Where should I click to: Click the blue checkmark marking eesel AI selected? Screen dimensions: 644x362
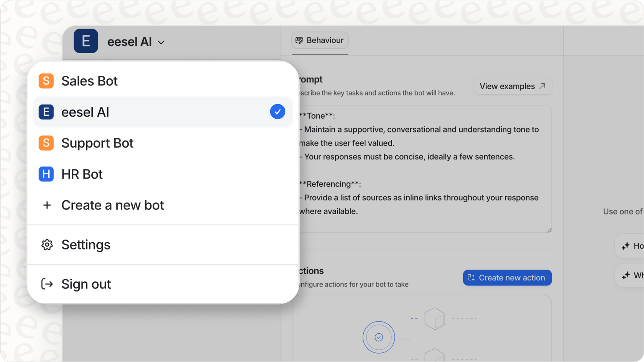[277, 112]
